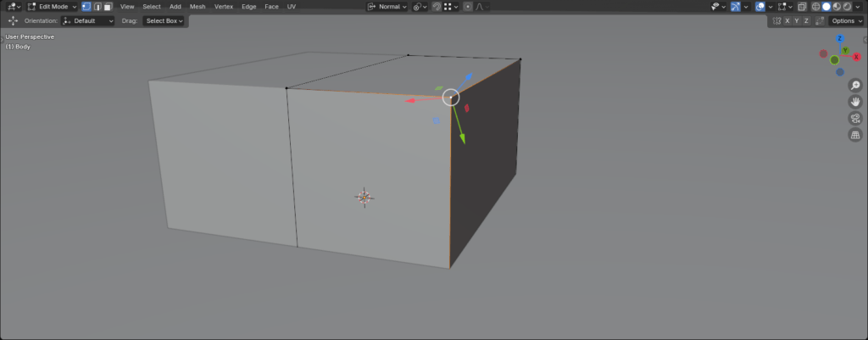
Task: Toggle the camera view icon
Action: tap(855, 118)
